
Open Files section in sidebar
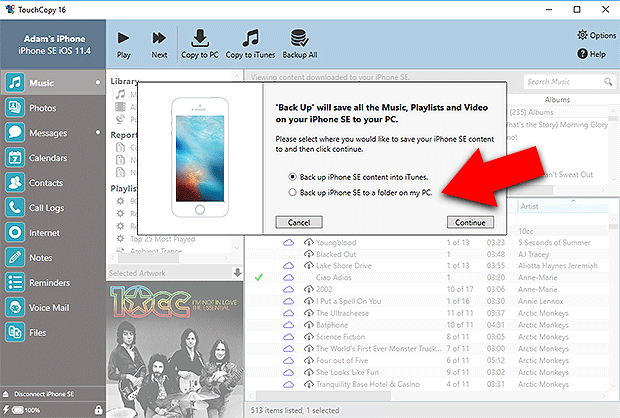[x=53, y=332]
